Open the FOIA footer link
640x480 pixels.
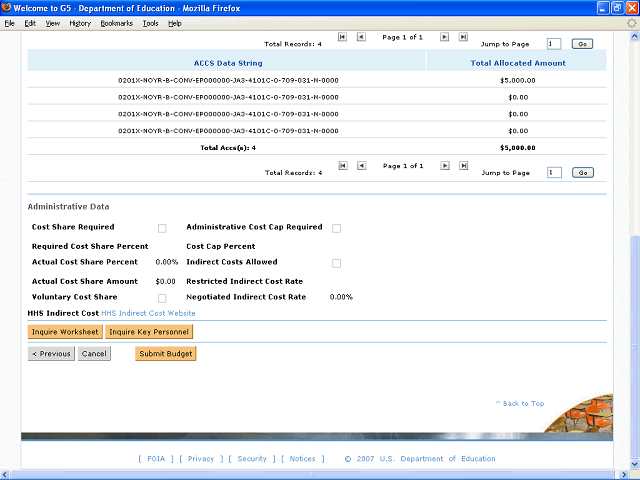[156, 459]
